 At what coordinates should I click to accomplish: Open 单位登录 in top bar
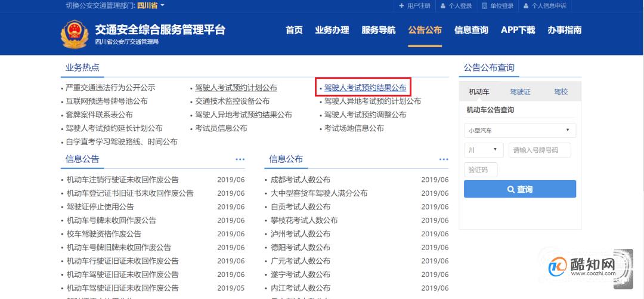498,6
